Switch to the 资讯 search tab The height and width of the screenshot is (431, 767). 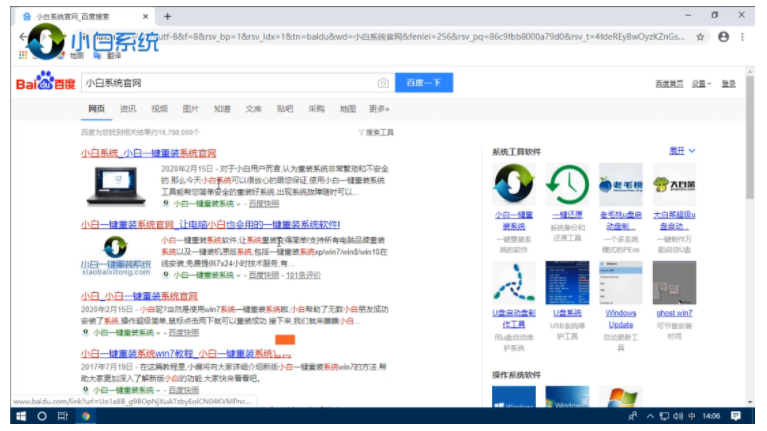[x=128, y=109]
